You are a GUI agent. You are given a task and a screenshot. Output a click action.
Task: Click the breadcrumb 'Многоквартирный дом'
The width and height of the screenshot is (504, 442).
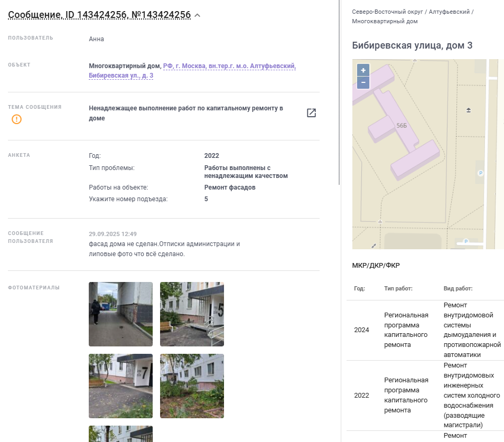pos(385,21)
